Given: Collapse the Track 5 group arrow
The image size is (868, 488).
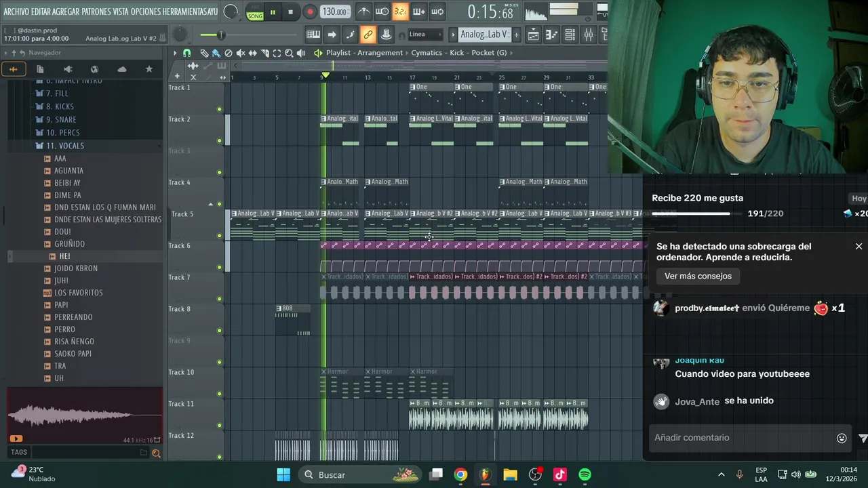Looking at the screenshot, I should click(210, 204).
